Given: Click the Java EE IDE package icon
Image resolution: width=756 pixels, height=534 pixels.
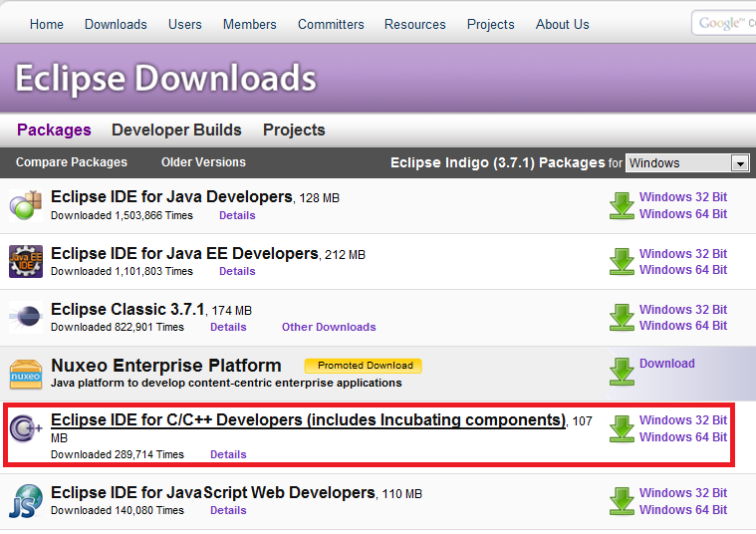Looking at the screenshot, I should (x=25, y=261).
